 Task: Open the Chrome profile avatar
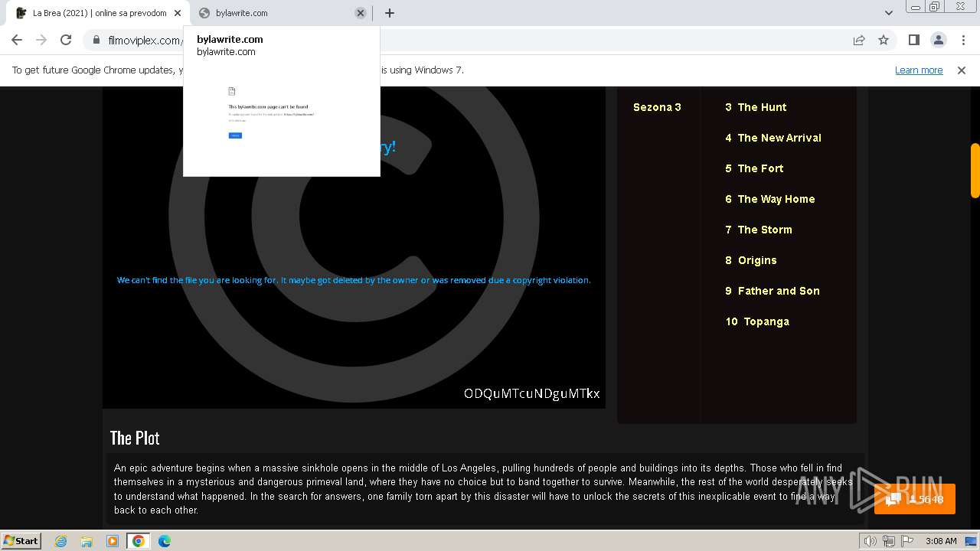tap(938, 40)
